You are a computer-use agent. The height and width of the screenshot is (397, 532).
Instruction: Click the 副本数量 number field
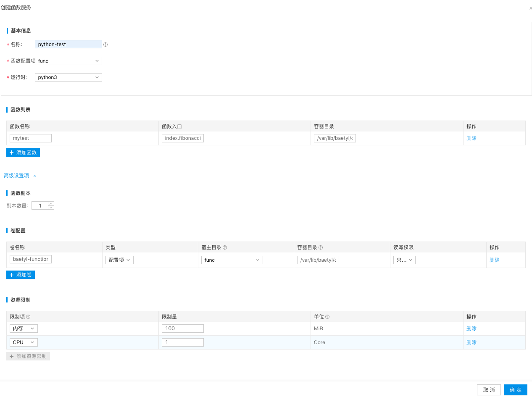pyautogui.click(x=40, y=206)
